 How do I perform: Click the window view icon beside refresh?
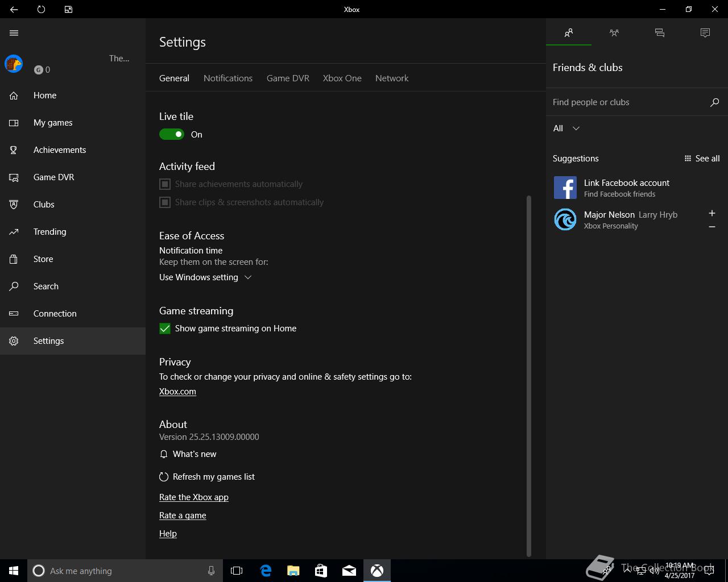click(68, 9)
